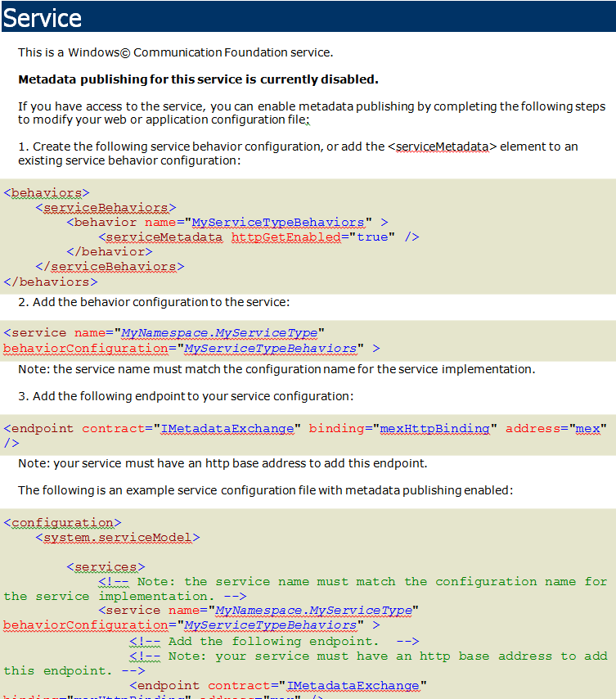Click green comment 'Add the following endpoint.'
This screenshot has width=616, height=699.
coord(274,642)
